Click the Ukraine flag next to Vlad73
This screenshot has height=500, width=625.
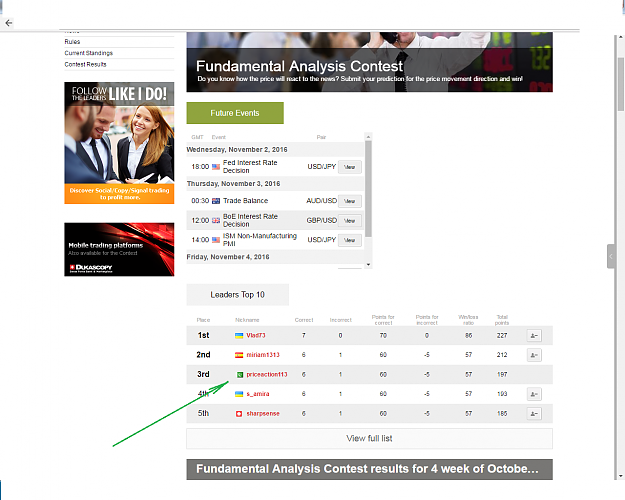tap(239, 336)
